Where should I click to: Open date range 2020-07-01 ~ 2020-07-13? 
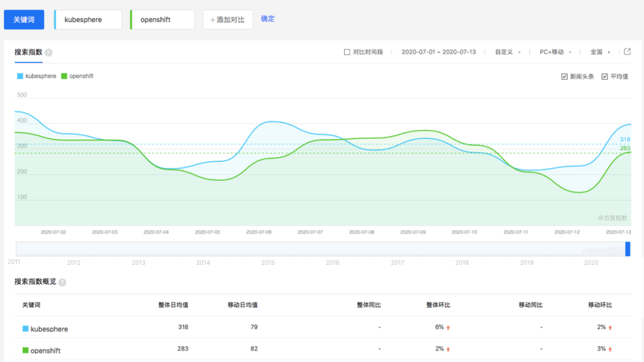[x=439, y=52]
